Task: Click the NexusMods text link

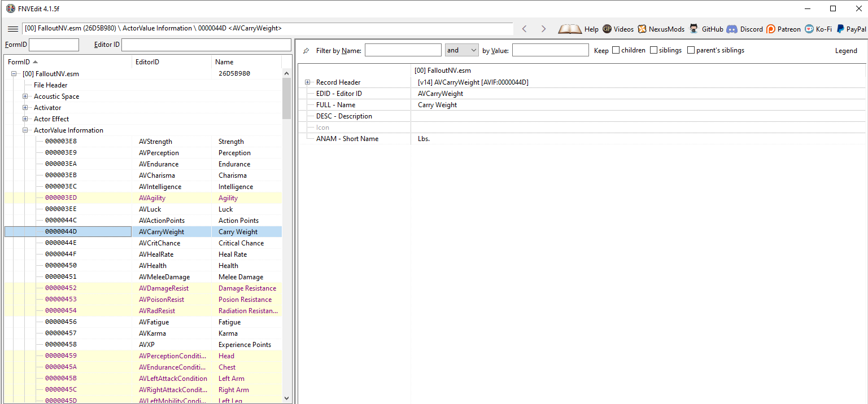Action: [666, 29]
